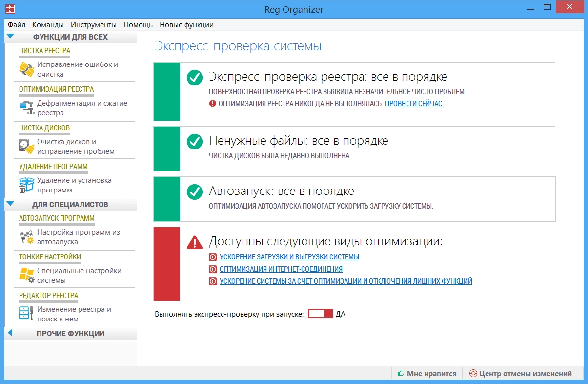Image resolution: width=588 pixels, height=384 pixels.
Task: Click the ФУНКЦИИ ДЛЯ ВСЕХ section header label
Action: click(70, 37)
